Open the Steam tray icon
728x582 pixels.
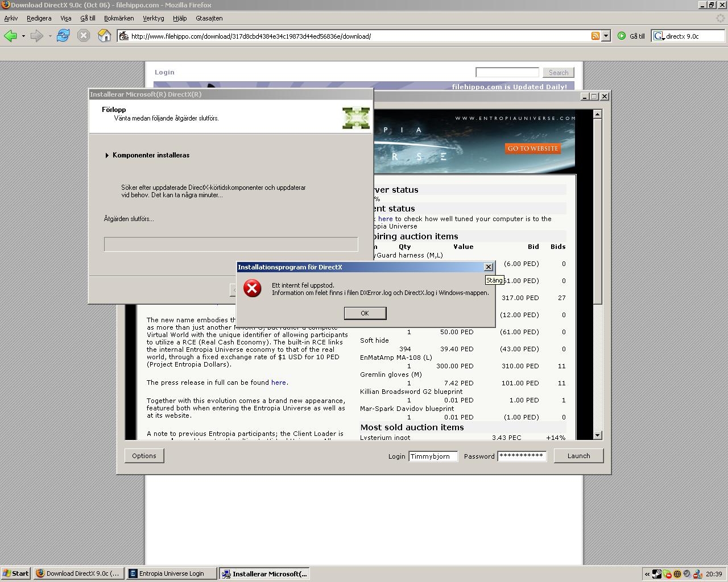[x=657, y=573]
